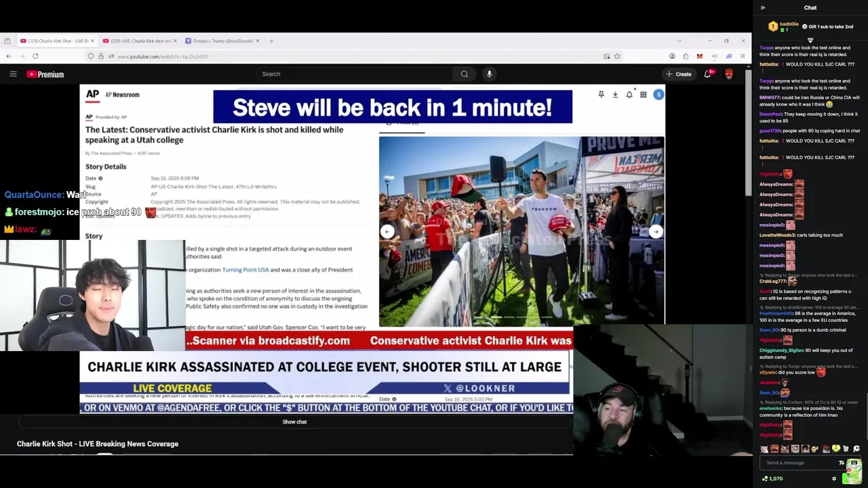Screen dimensions: 868x488
Task: Click the green chat send button
Action: pos(852,479)
